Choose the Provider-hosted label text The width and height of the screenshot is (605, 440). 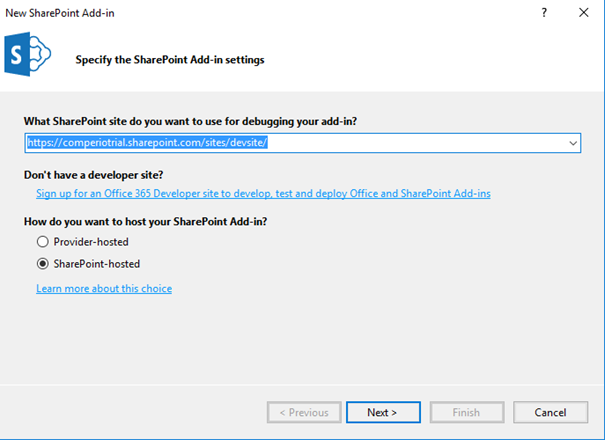(91, 242)
